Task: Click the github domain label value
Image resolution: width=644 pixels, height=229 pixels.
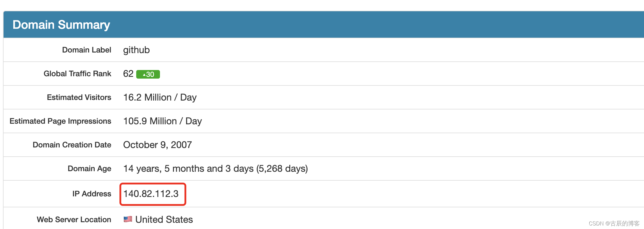Action: tap(137, 50)
